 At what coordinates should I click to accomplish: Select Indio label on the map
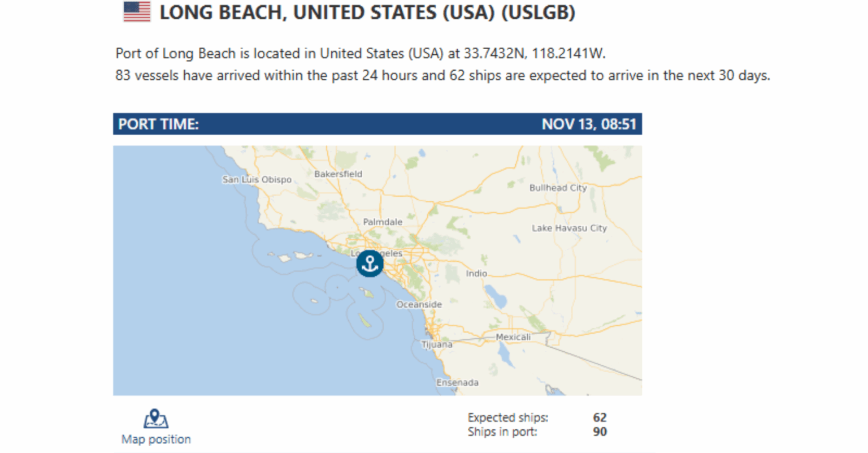click(x=476, y=274)
